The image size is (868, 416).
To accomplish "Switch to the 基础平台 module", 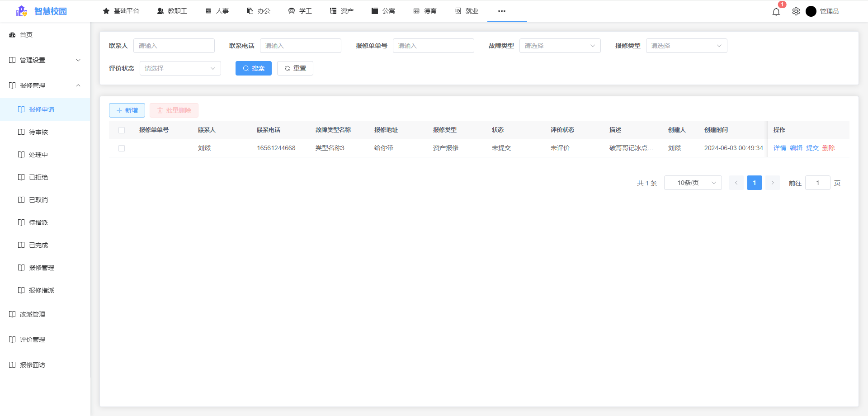I will [121, 11].
